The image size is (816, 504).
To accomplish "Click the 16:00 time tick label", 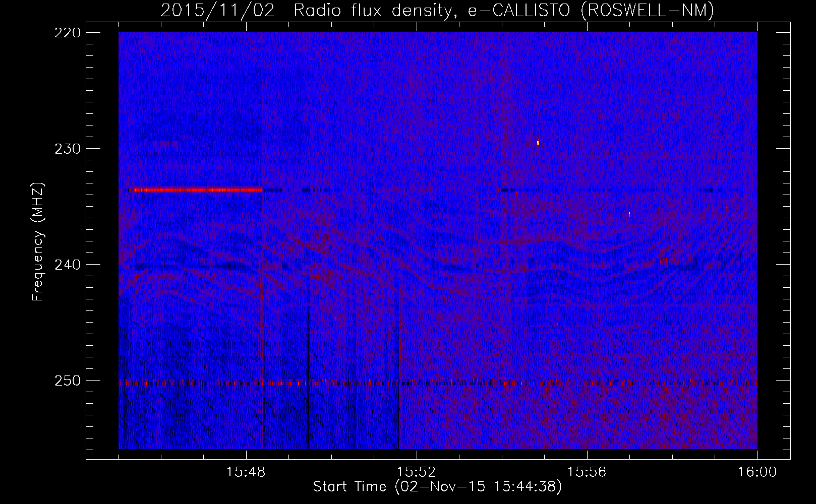I will 757,472.
